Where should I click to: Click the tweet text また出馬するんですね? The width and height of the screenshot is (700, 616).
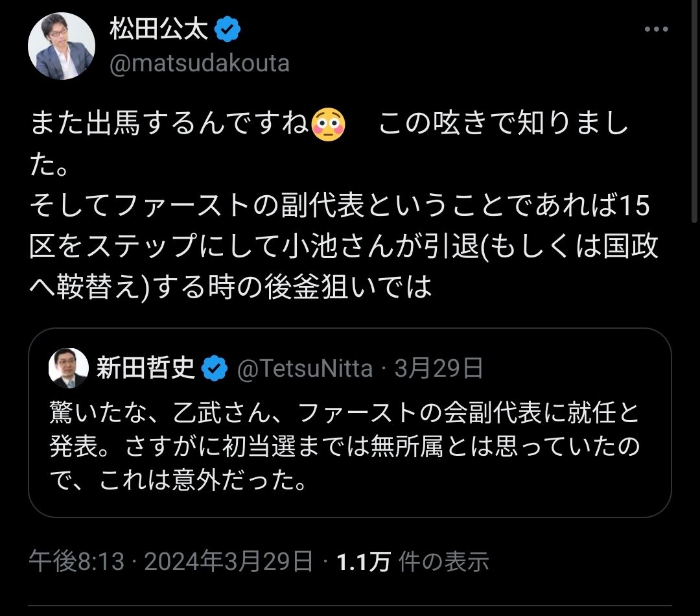170,124
